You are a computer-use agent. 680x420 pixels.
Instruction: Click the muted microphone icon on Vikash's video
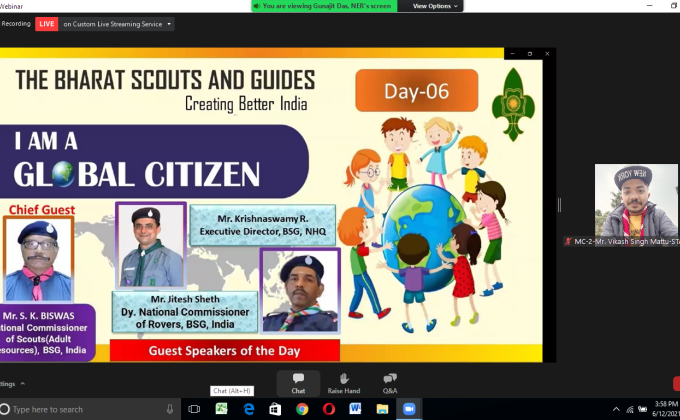pos(568,242)
